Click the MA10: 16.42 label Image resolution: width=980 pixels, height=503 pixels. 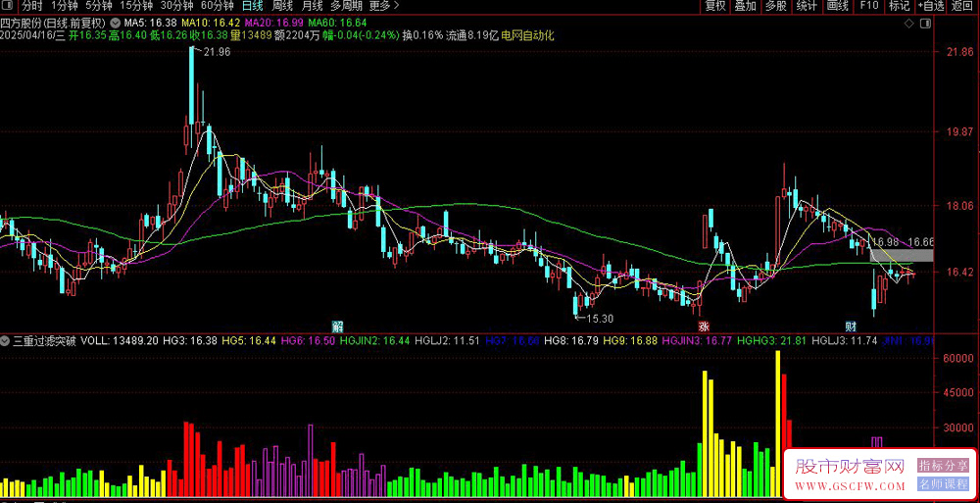(x=211, y=24)
